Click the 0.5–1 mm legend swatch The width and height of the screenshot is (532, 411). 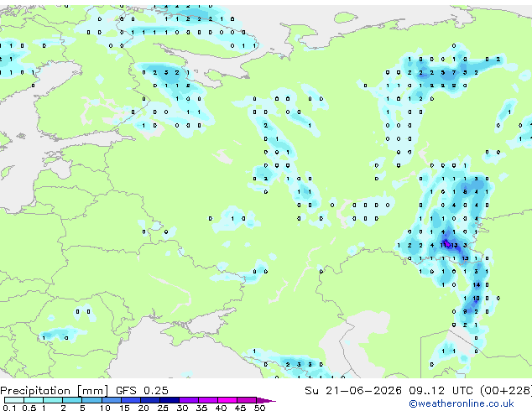[34, 400]
